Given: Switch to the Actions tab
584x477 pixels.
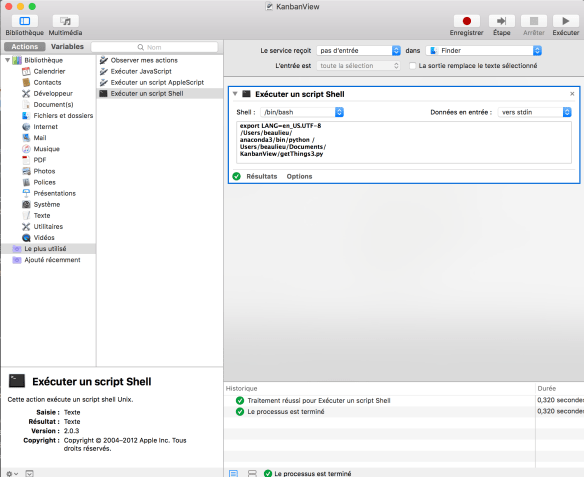Looking at the screenshot, I should click(x=25, y=47).
